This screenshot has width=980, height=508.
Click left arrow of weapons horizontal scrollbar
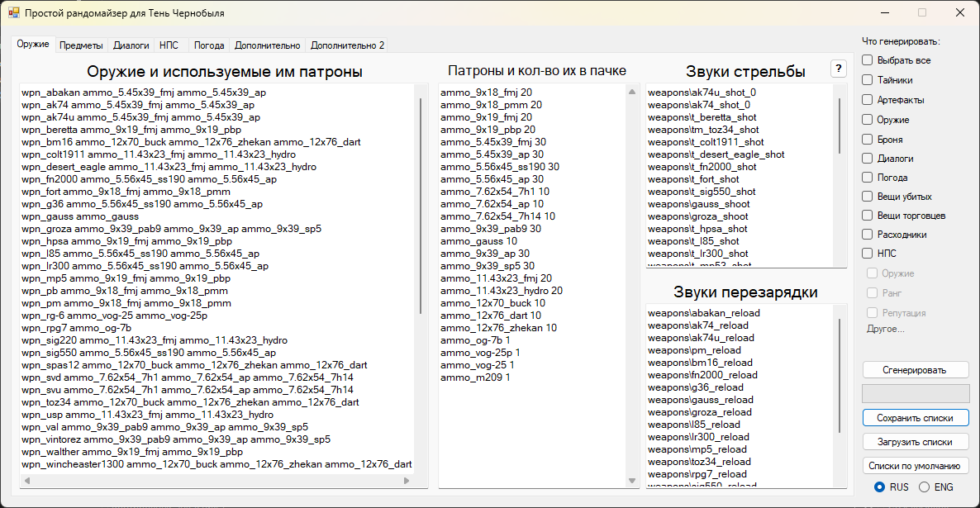point(26,481)
